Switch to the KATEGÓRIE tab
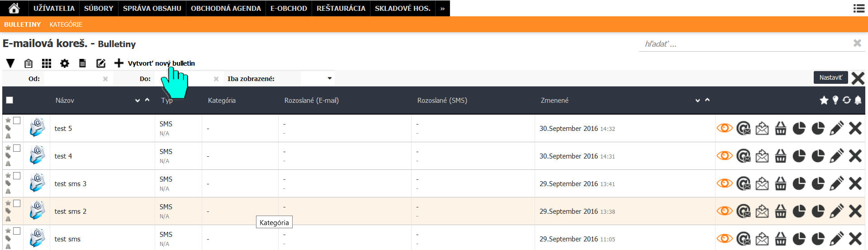The height and width of the screenshot is (250, 868). point(66,24)
